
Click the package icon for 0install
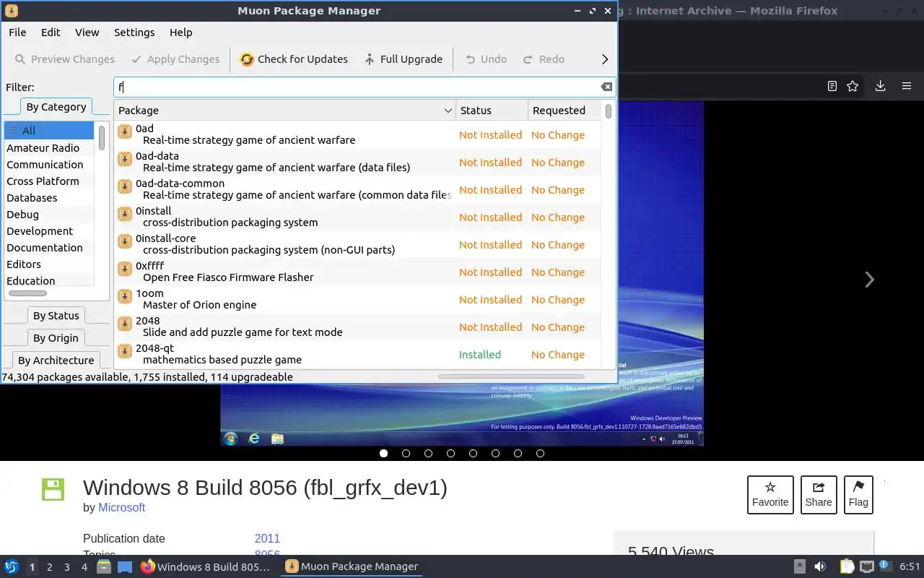coord(124,213)
